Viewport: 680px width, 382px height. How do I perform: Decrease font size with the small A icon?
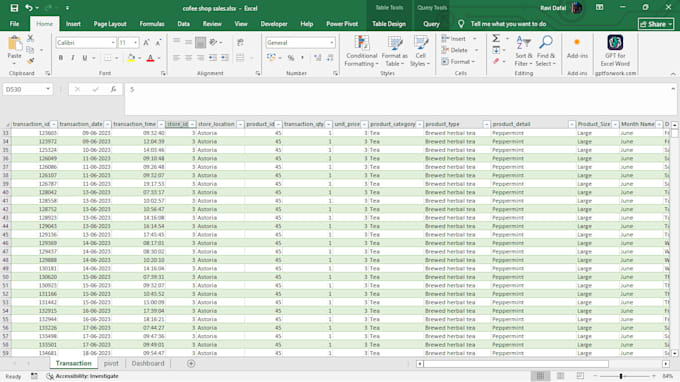(158, 42)
